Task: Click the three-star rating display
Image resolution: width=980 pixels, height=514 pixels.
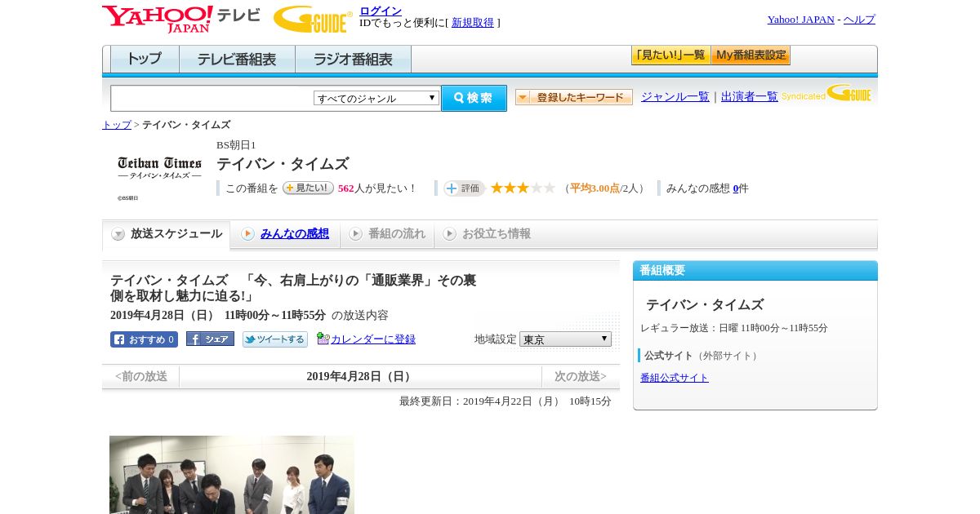Action: pyautogui.click(x=523, y=188)
